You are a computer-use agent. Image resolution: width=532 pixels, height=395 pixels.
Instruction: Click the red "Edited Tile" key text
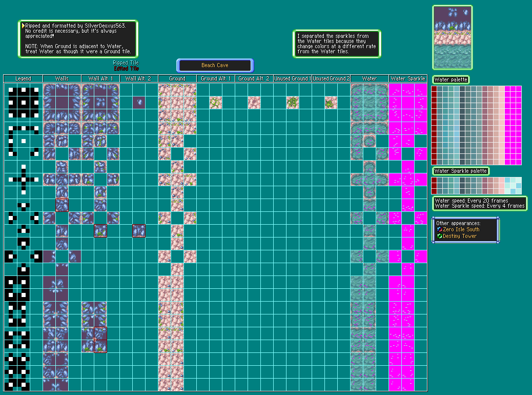(x=127, y=69)
